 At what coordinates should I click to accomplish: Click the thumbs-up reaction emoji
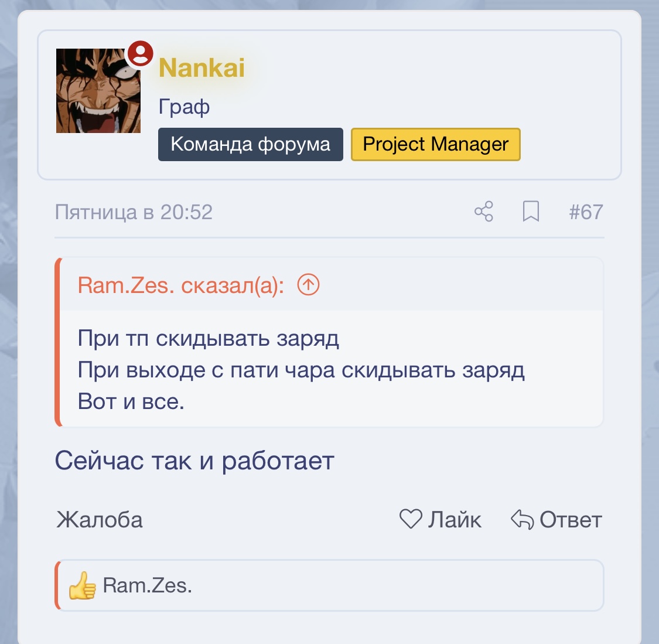[83, 585]
